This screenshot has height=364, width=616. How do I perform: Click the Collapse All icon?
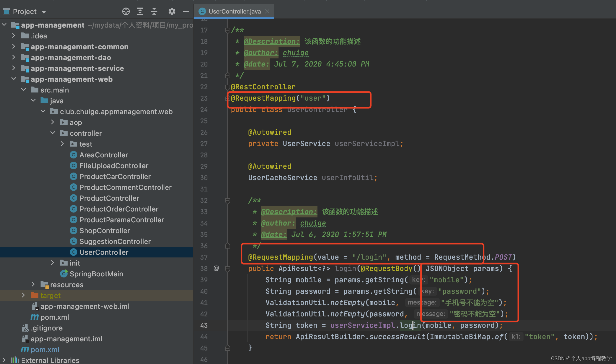(x=154, y=11)
